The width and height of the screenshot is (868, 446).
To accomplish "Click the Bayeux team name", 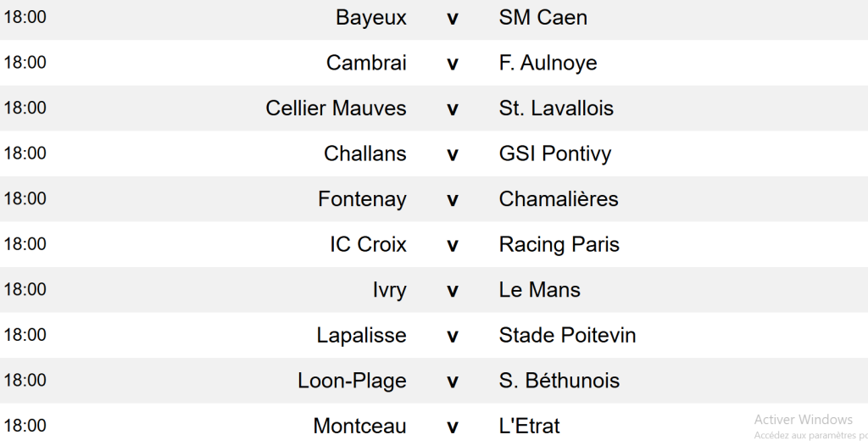I will point(370,18).
